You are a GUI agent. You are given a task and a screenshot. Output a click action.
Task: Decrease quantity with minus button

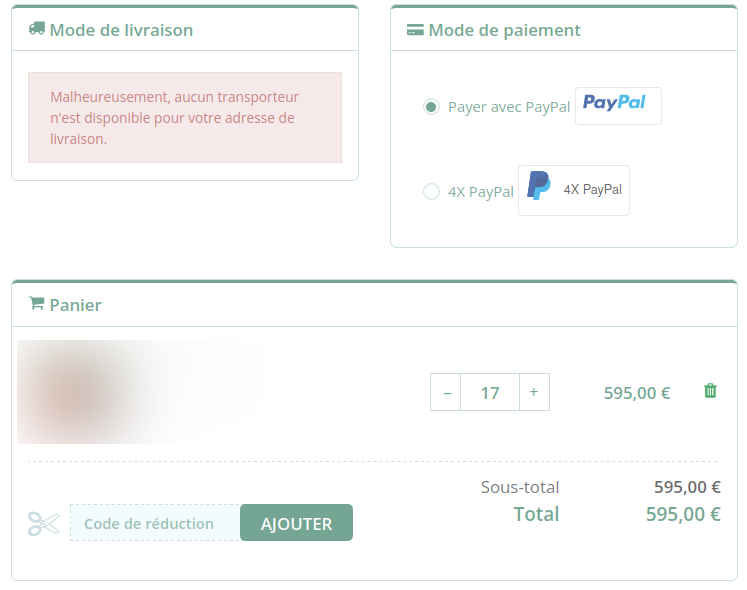[445, 392]
